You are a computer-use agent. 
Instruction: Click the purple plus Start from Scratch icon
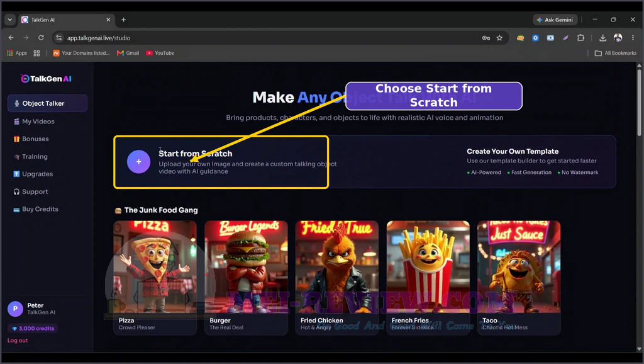point(139,162)
